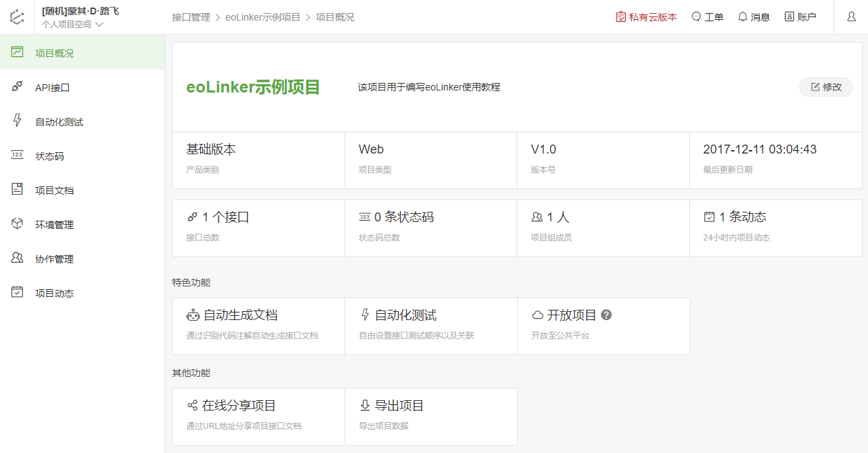Image resolution: width=868 pixels, height=453 pixels.
Task: Click the 1 人 member count text
Action: click(558, 217)
